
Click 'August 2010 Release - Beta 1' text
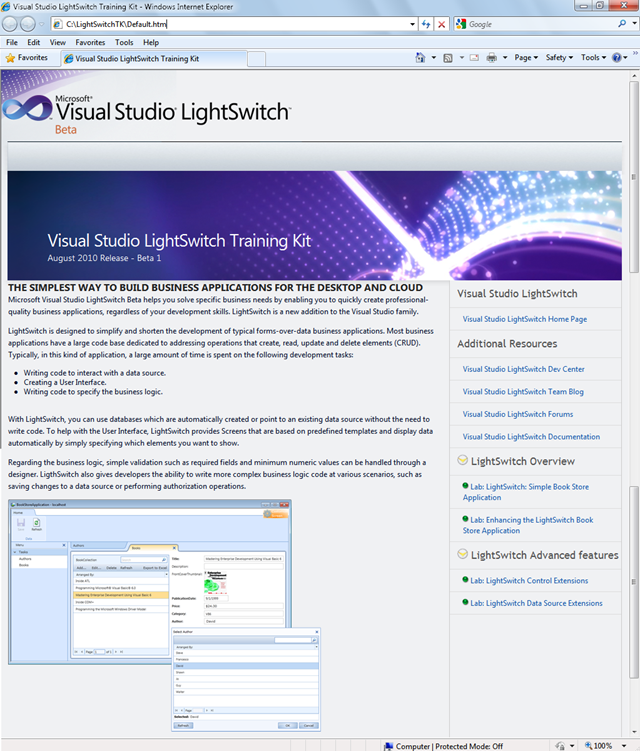click(x=104, y=258)
